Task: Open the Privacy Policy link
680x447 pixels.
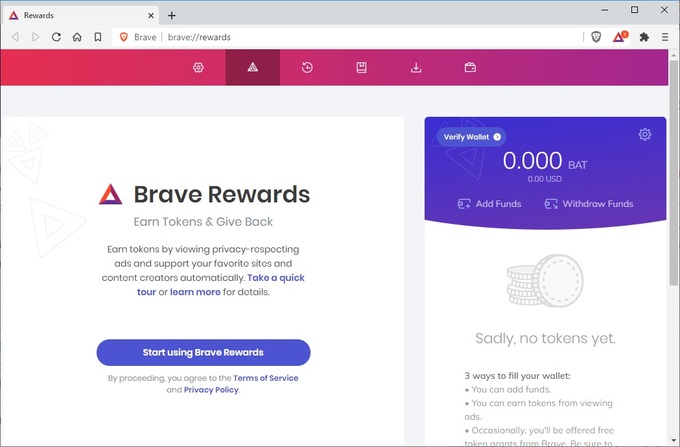Action: coord(211,390)
